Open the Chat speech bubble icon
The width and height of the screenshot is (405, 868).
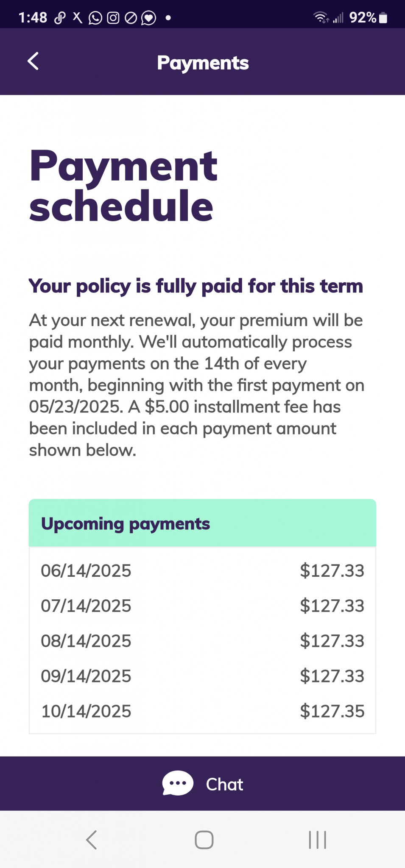click(x=178, y=783)
